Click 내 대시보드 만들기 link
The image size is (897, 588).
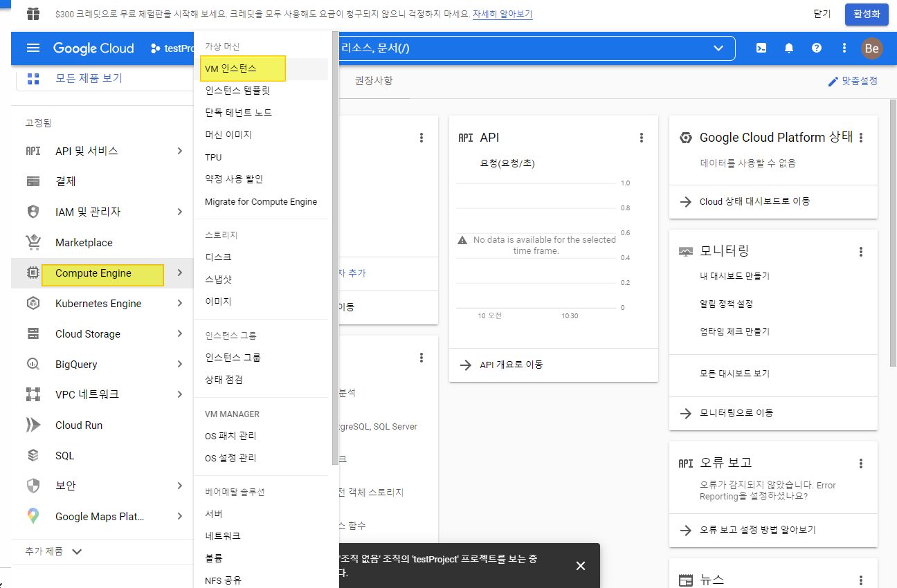[x=735, y=276]
